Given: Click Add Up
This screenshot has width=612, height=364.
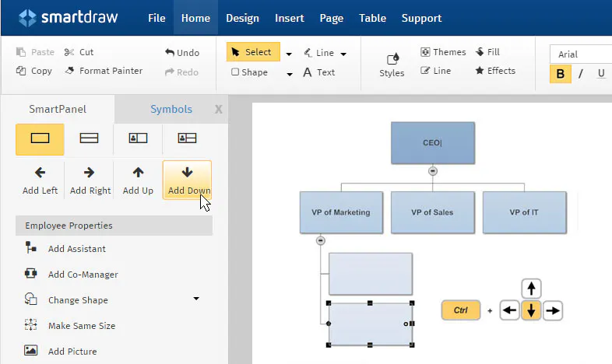Looking at the screenshot, I should tap(138, 180).
